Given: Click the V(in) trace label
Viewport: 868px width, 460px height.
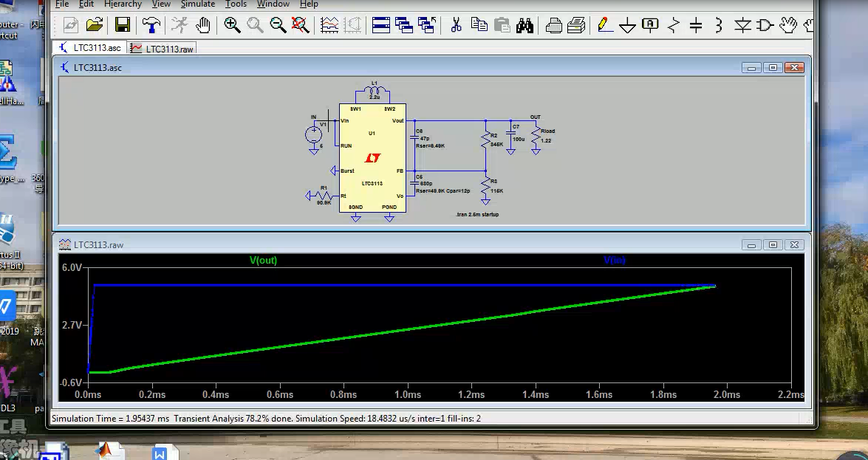Looking at the screenshot, I should [x=615, y=260].
